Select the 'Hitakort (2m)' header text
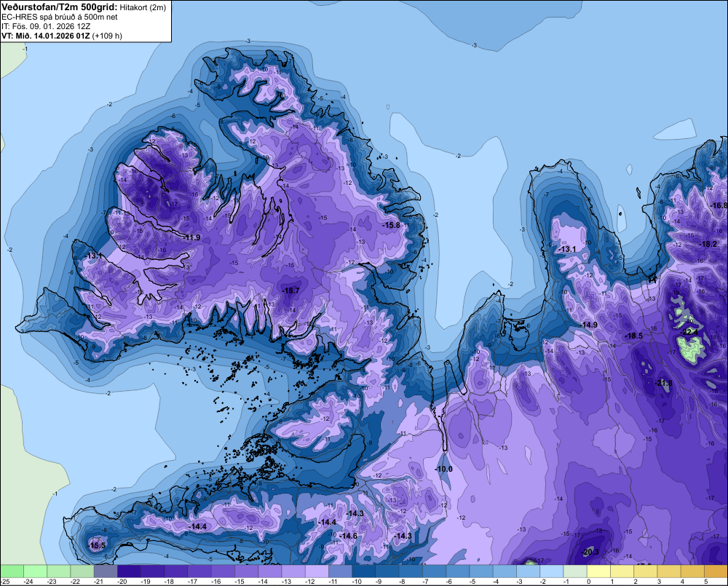The image size is (728, 586). pos(143,7)
